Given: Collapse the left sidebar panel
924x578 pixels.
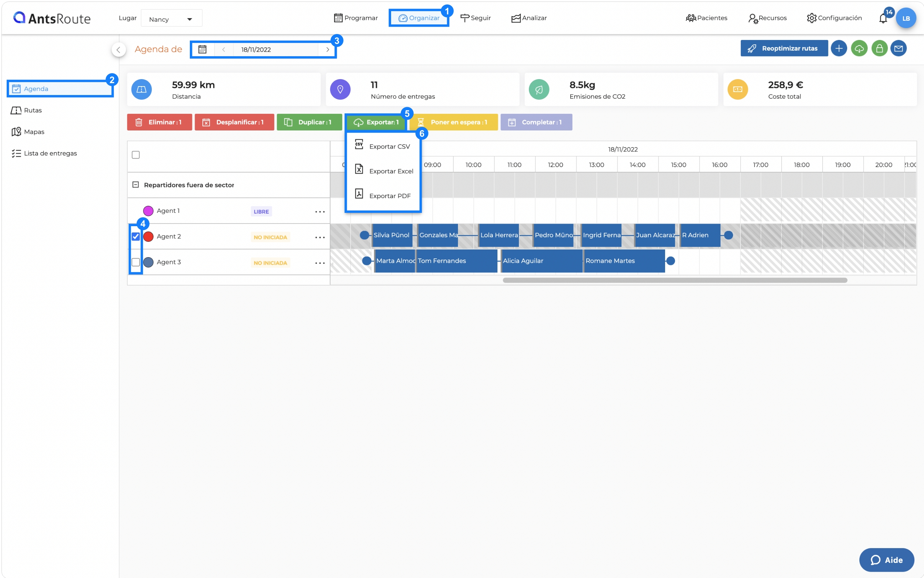Looking at the screenshot, I should 119,49.
